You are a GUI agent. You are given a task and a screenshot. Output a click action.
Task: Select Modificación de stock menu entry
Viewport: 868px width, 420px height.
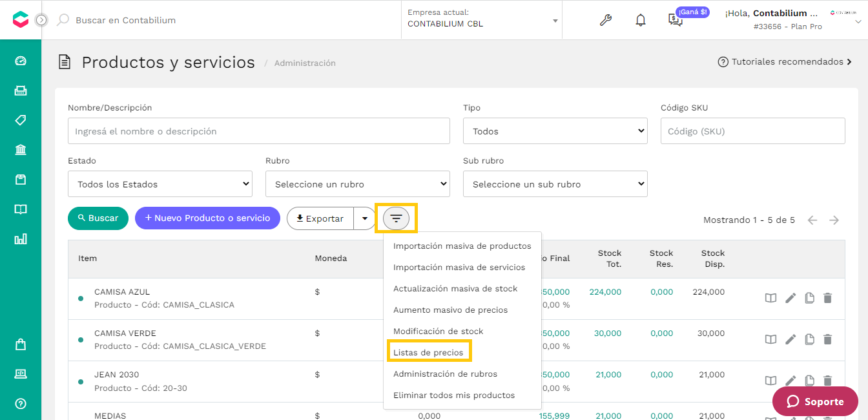(x=462, y=331)
